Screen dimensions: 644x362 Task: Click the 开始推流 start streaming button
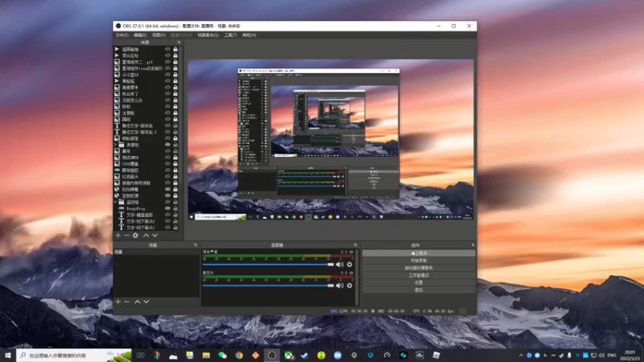(419, 253)
